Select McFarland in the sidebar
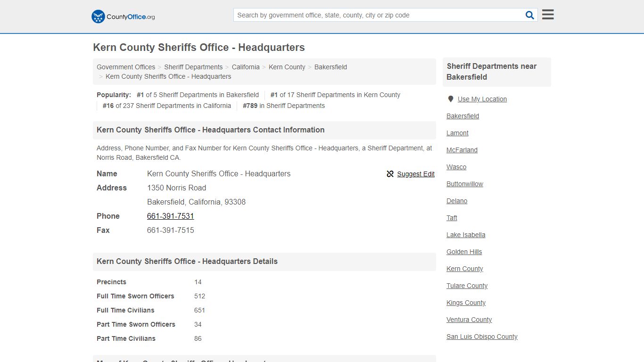The height and width of the screenshot is (362, 644). click(x=462, y=150)
